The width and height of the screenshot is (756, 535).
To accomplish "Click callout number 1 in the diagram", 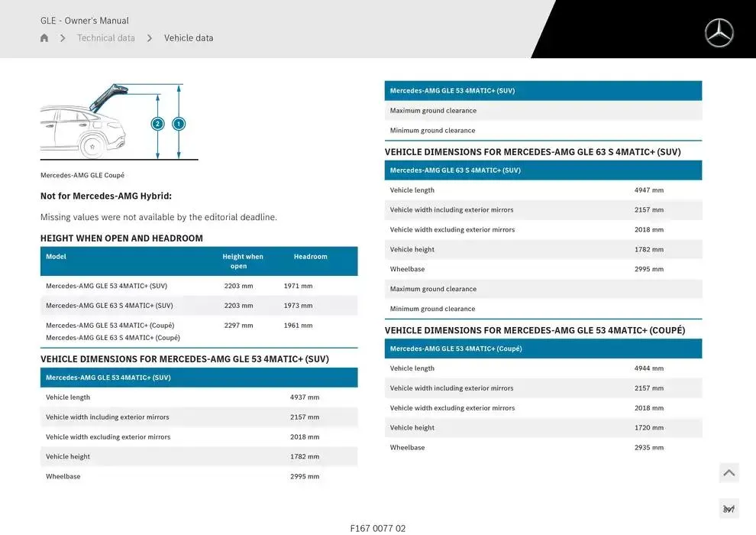I will pyautogui.click(x=179, y=124).
